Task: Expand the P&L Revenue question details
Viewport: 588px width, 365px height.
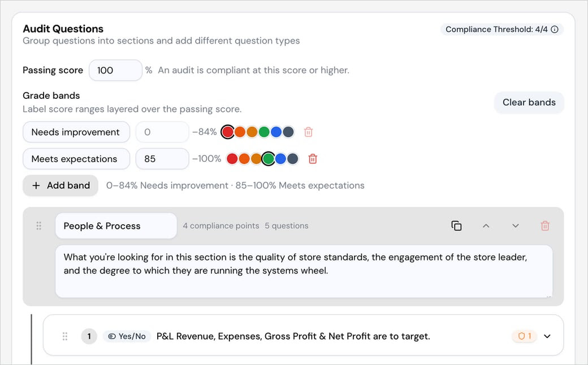Action: pyautogui.click(x=547, y=336)
